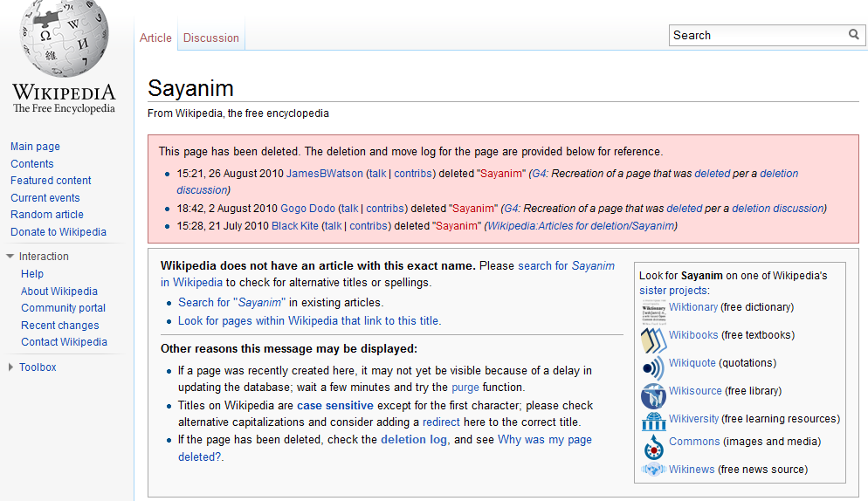Open JamesBWatson's talk link
Screen dimensions: 868x501
[x=377, y=174]
